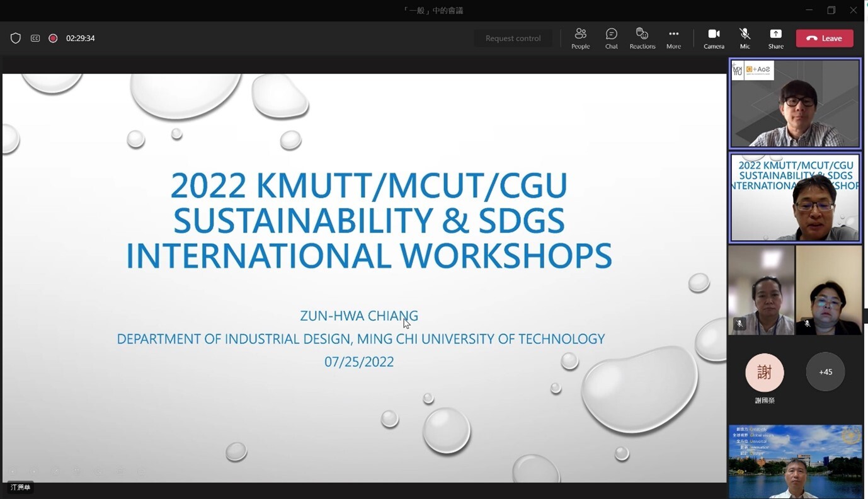Open the People panel
This screenshot has height=499, width=868.
[x=580, y=38]
